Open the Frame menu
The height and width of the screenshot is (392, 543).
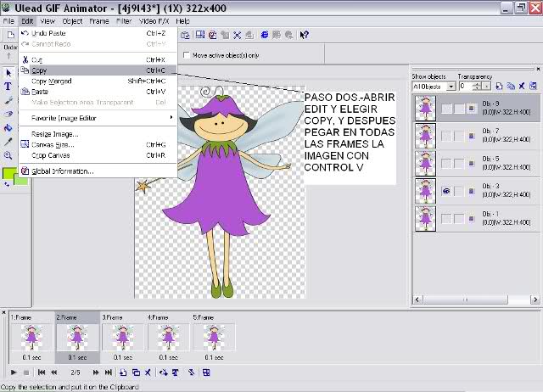coord(99,21)
